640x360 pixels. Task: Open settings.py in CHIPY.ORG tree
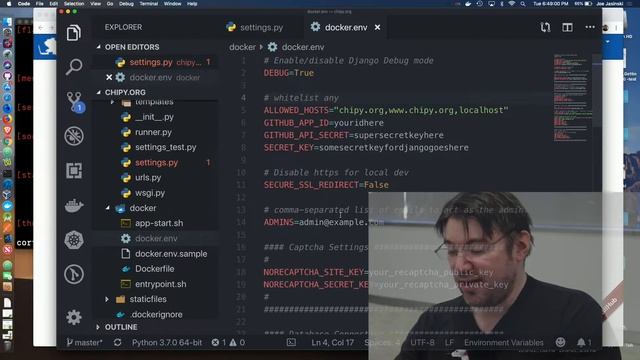click(x=156, y=162)
